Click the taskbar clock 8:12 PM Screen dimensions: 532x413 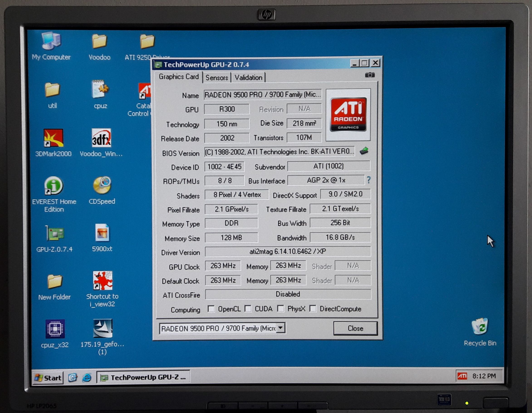click(484, 376)
